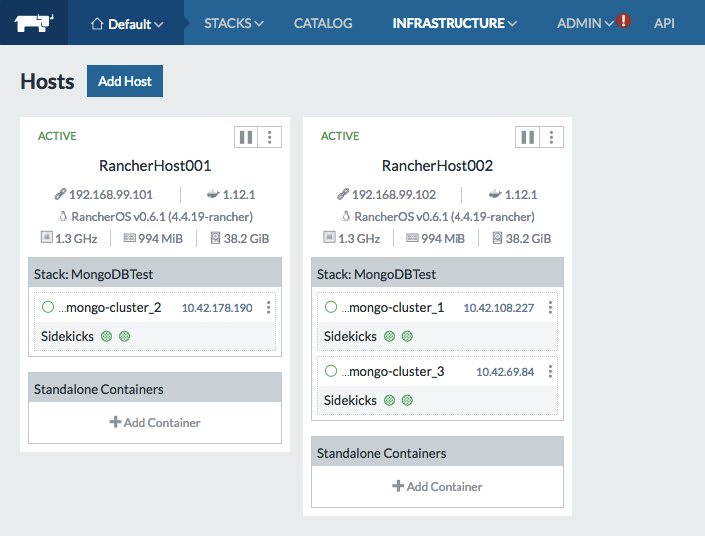Click second sidekick icon of mongo-cluster_2
Viewport: 705px width, 536px height.
coord(125,336)
